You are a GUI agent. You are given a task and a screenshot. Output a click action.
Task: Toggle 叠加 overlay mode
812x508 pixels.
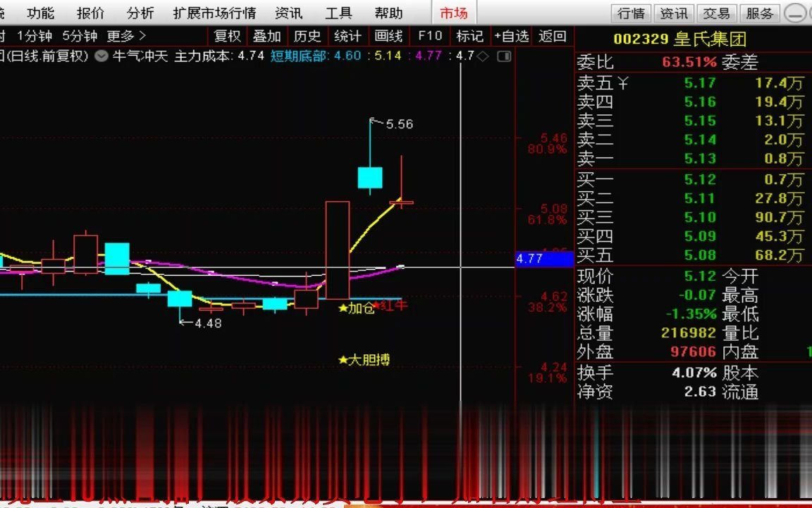click(x=267, y=37)
